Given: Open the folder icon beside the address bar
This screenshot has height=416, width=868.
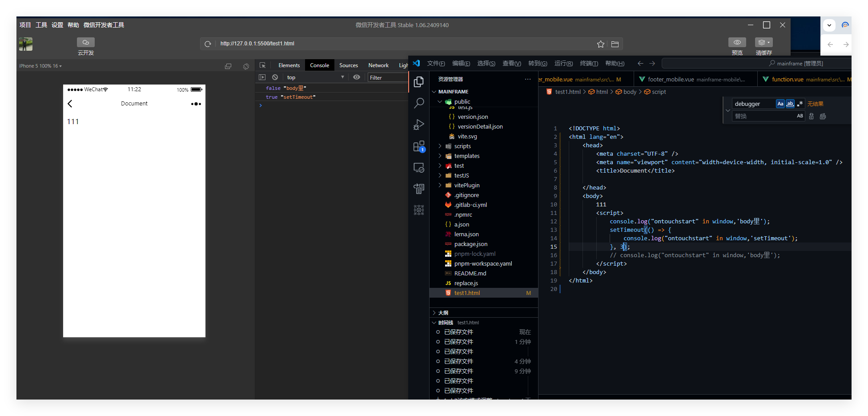Looking at the screenshot, I should pos(615,44).
